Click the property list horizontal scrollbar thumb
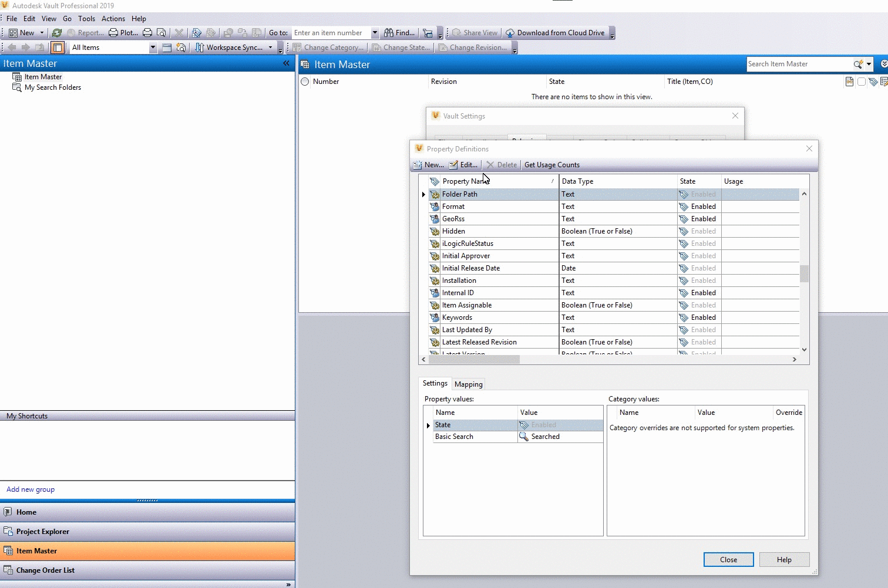Image resolution: width=888 pixels, height=588 pixels. coord(474,359)
